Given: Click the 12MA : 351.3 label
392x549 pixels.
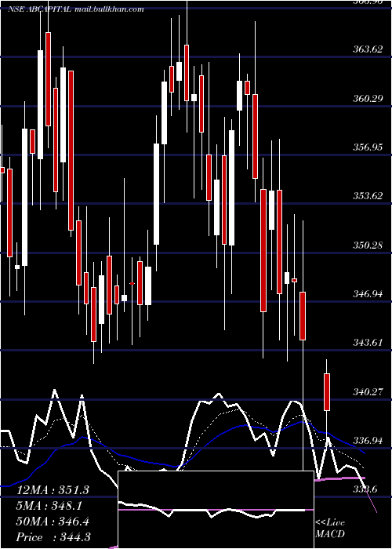Looking at the screenshot, I should tap(53, 490).
